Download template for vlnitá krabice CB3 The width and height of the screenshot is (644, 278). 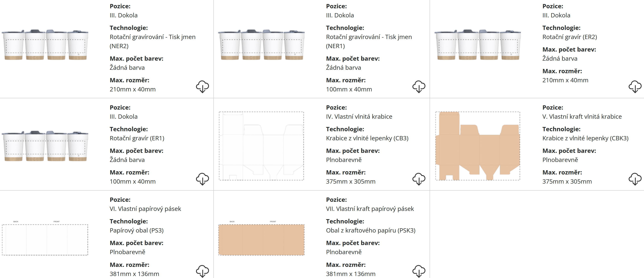click(x=418, y=179)
